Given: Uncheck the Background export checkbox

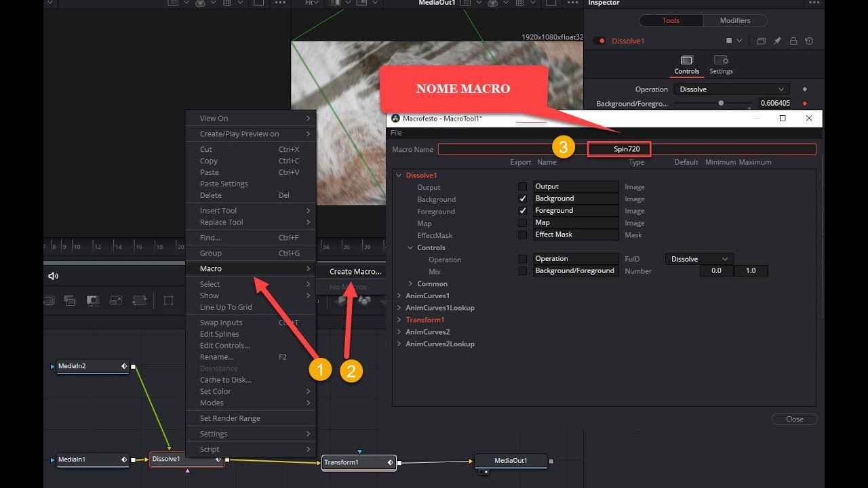Looking at the screenshot, I should (x=522, y=199).
